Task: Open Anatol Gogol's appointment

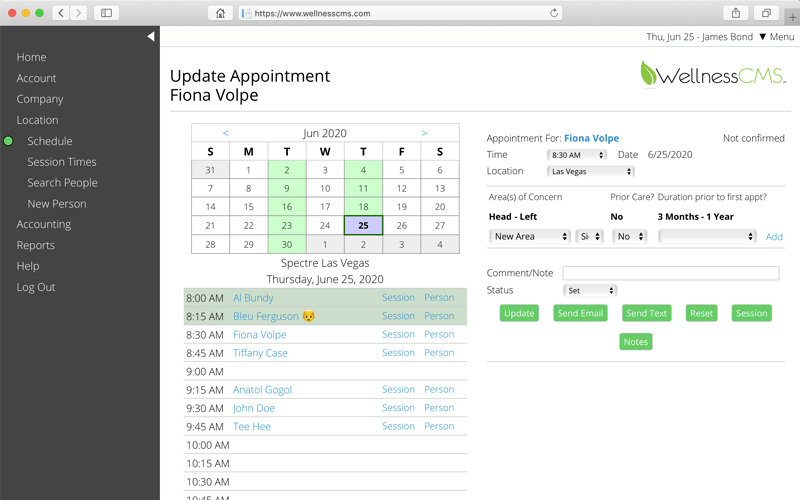Action: coord(262,390)
